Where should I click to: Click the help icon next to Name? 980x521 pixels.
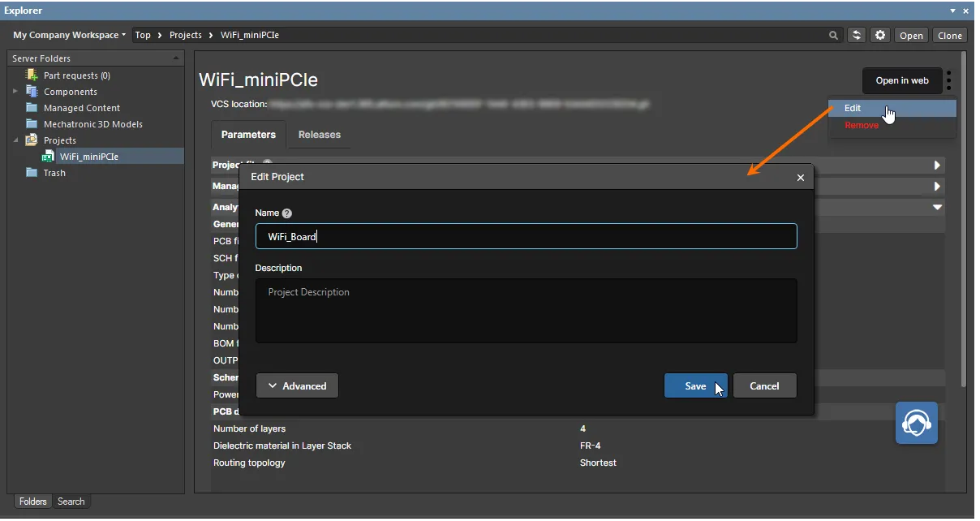(286, 213)
